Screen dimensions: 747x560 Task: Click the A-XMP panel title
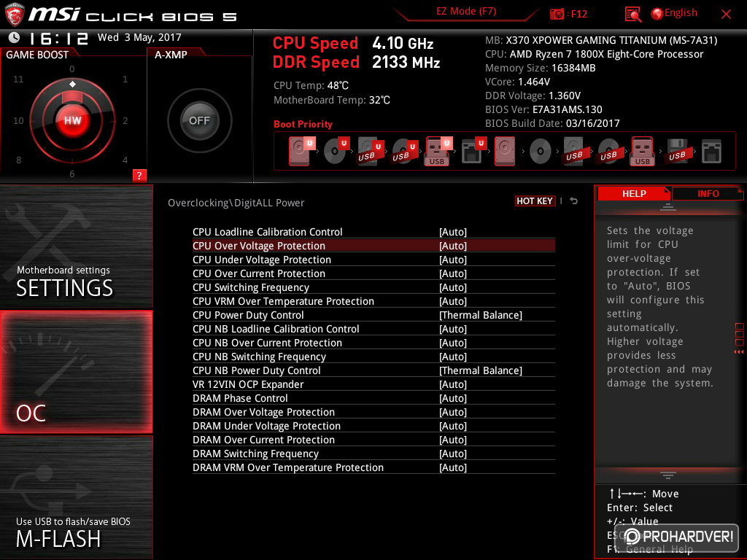pos(171,55)
